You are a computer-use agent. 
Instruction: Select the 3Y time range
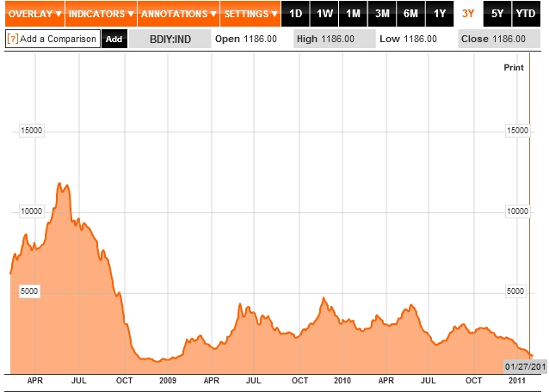[x=468, y=14]
